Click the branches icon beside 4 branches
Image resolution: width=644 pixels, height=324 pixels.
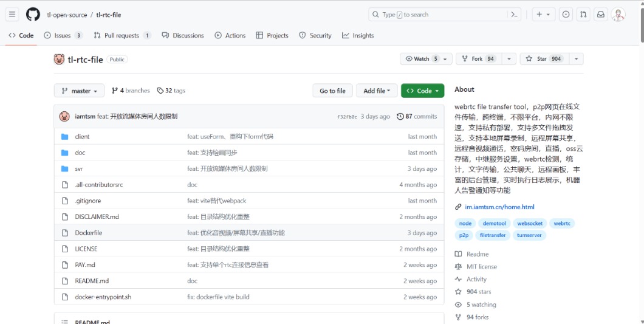(115, 91)
